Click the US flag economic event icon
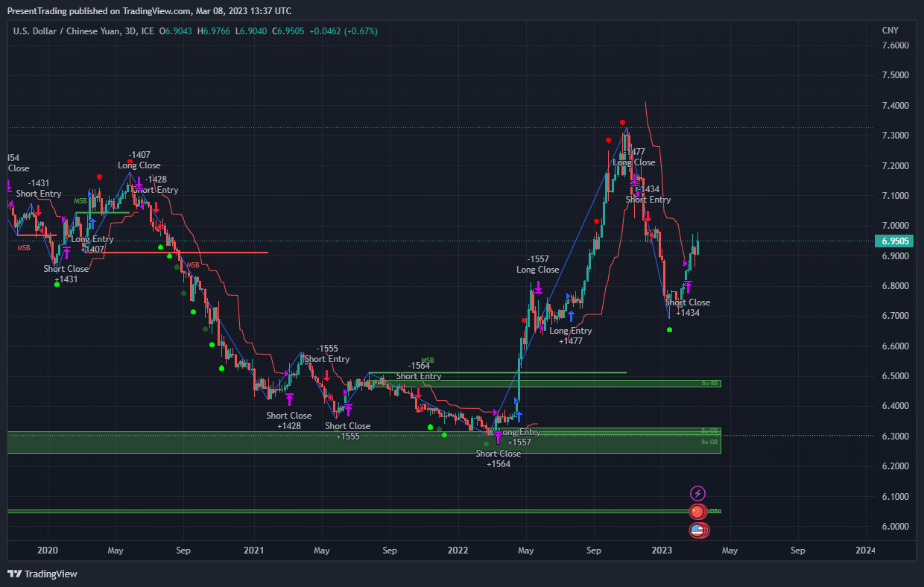This screenshot has height=587, width=924. pyautogui.click(x=697, y=530)
